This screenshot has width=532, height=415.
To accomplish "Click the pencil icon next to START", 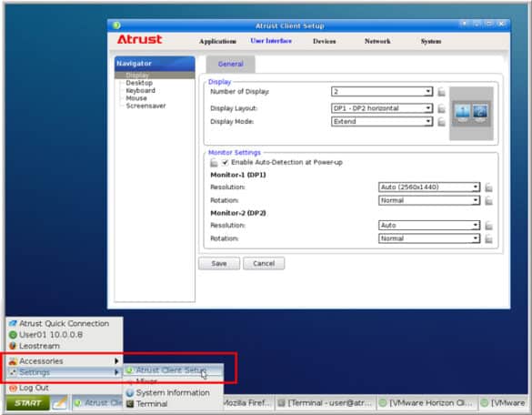I will (x=60, y=402).
